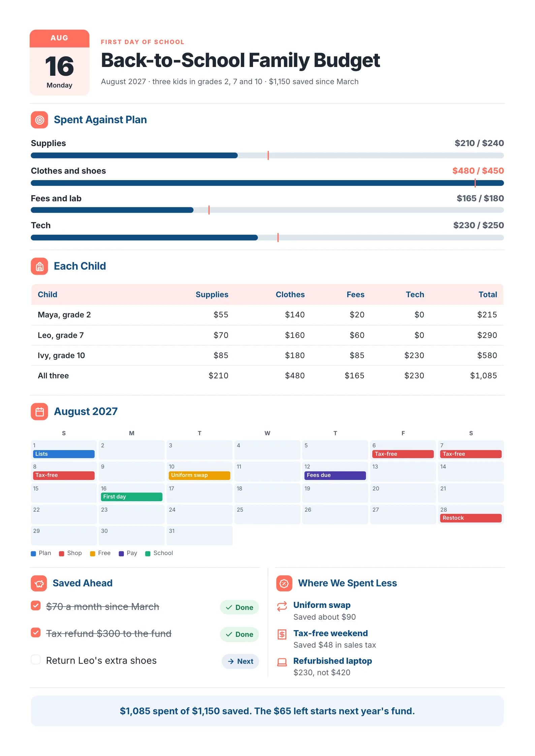Click the laptop icon for Refurbished laptop

(282, 662)
